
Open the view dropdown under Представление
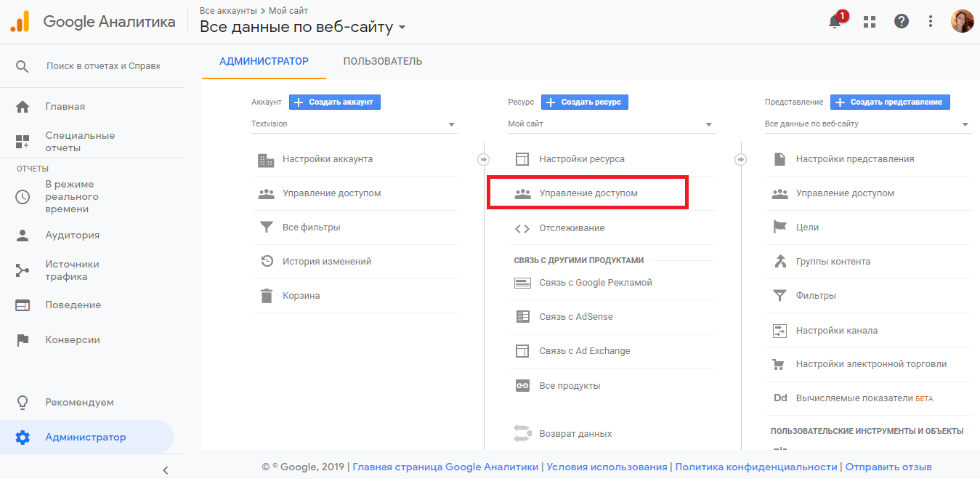[868, 124]
